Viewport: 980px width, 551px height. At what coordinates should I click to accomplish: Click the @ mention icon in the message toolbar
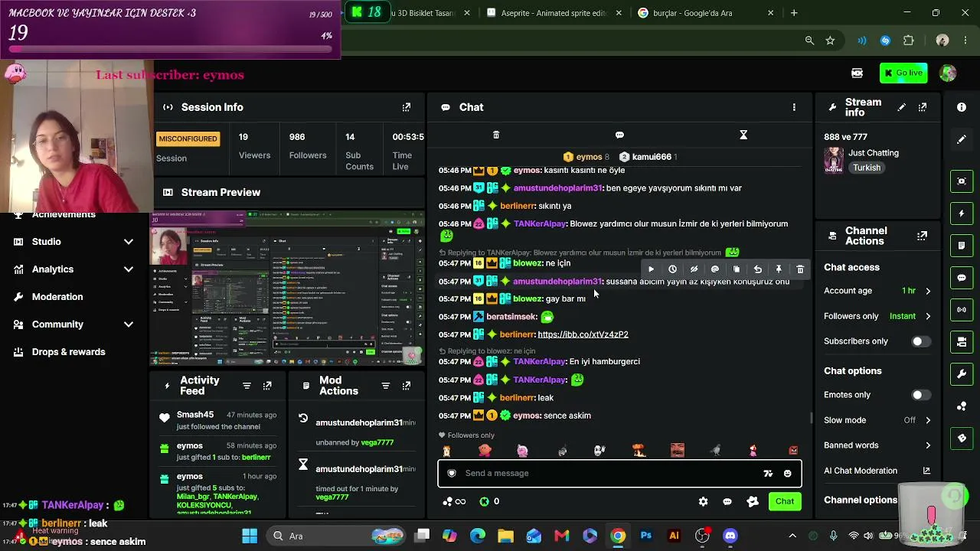coord(715,269)
